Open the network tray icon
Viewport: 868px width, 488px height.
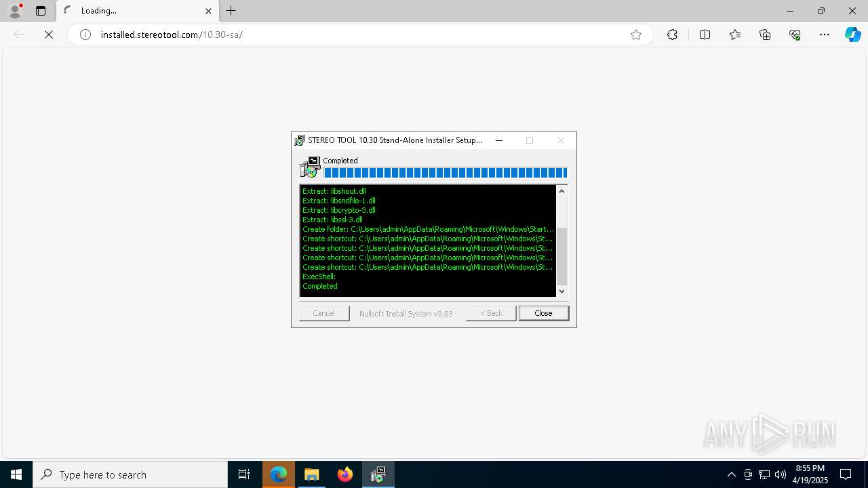[764, 474]
